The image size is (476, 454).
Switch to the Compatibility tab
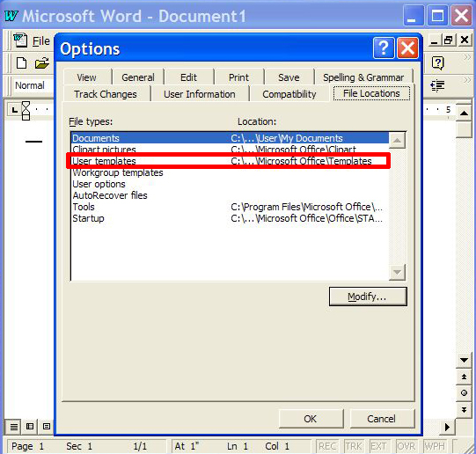pyautogui.click(x=289, y=94)
